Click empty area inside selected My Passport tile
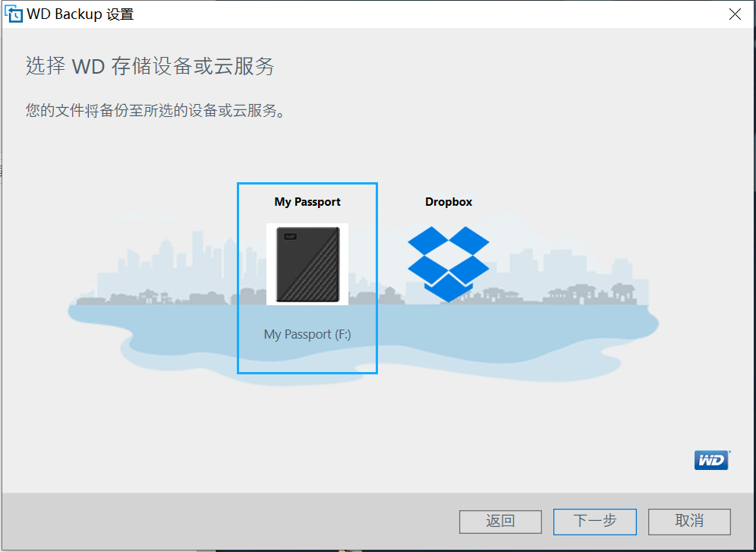Viewport: 756px width, 552px height. [307, 357]
